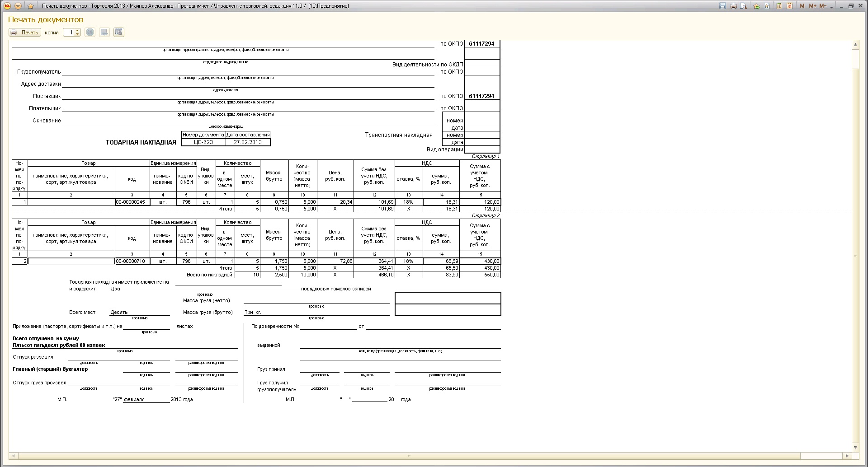
Task: Expand the title bar tools dropdown arrow
Action: click(832, 7)
